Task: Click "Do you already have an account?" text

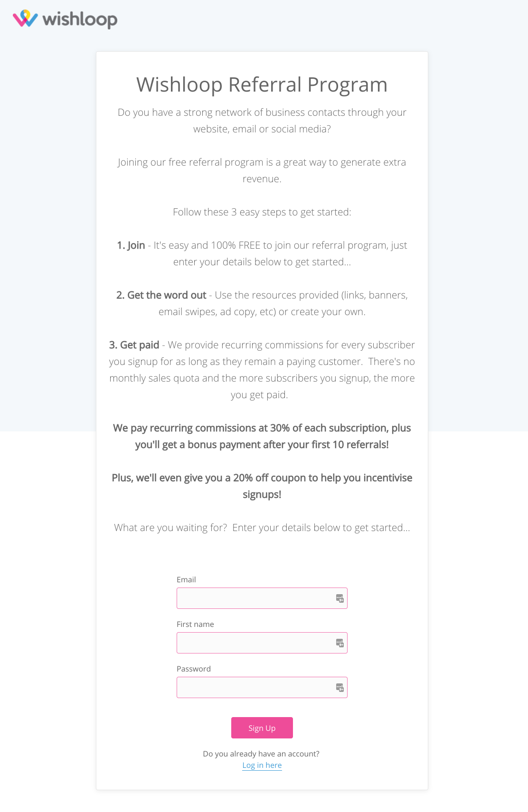Action: 261,754
